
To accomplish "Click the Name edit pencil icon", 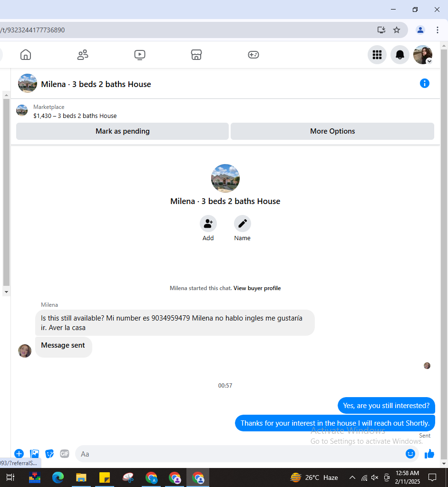I will click(x=243, y=224).
